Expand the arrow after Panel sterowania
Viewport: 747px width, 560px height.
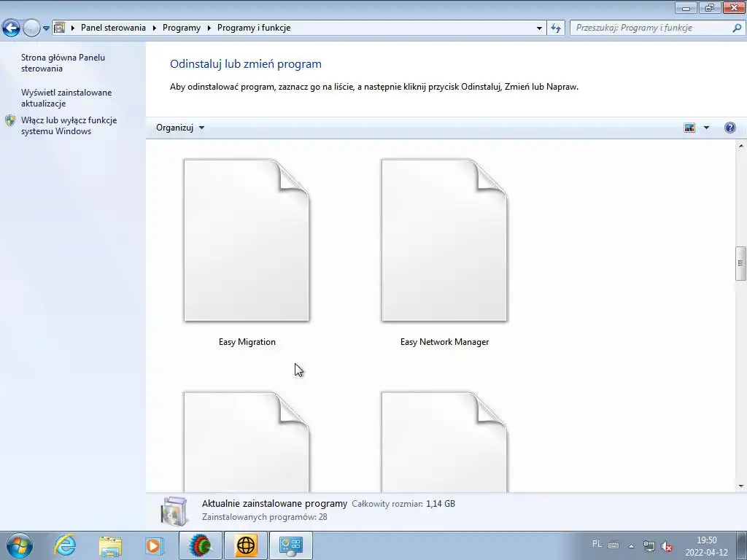coord(155,28)
